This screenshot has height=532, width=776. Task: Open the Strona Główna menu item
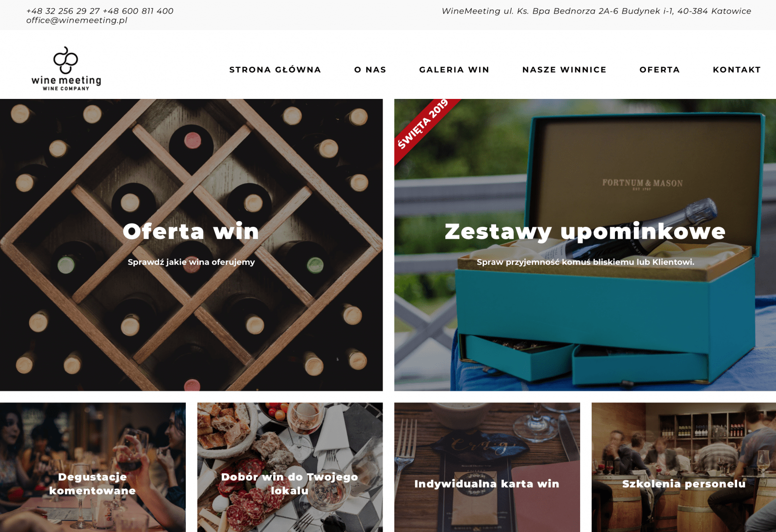pyautogui.click(x=275, y=70)
